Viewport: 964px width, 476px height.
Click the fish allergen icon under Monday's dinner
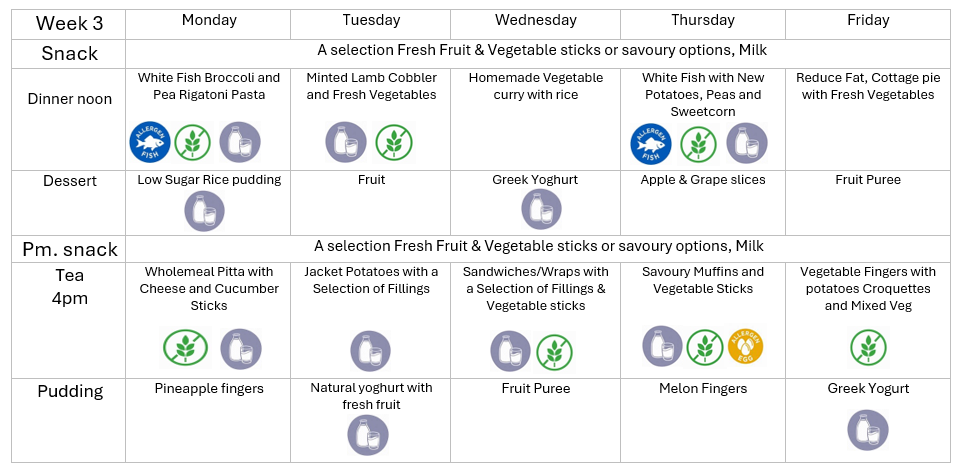pyautogui.click(x=149, y=142)
